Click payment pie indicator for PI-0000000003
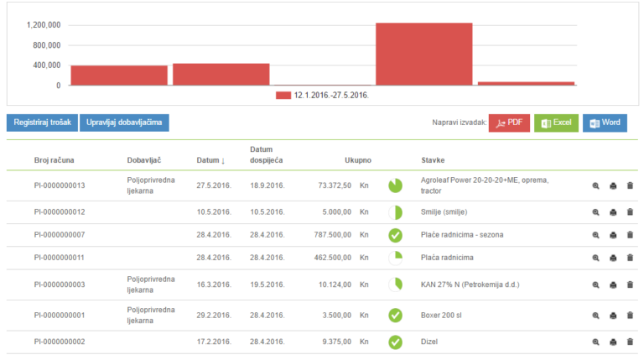Screen dimensions: 644x355 point(395,285)
